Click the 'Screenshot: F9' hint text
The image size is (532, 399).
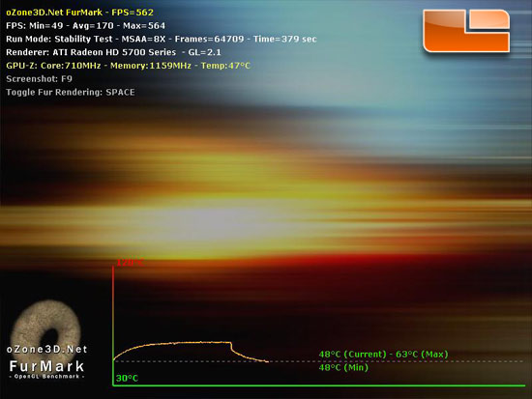[39, 79]
